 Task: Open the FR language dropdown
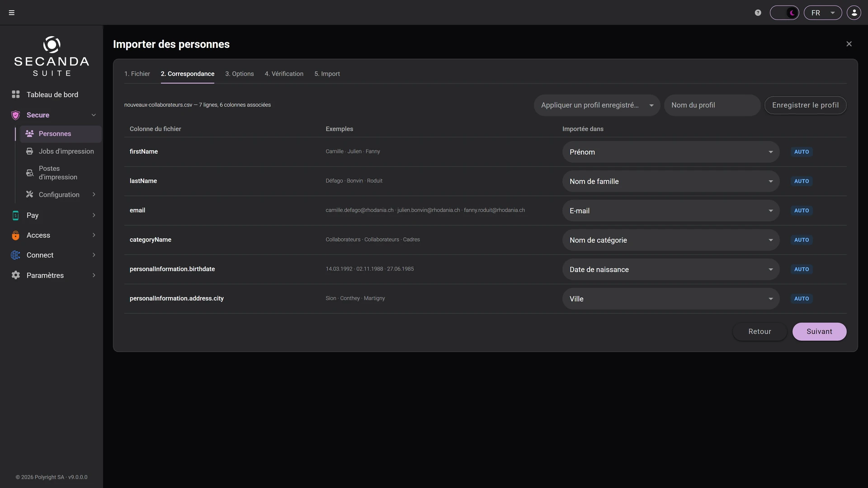823,13
